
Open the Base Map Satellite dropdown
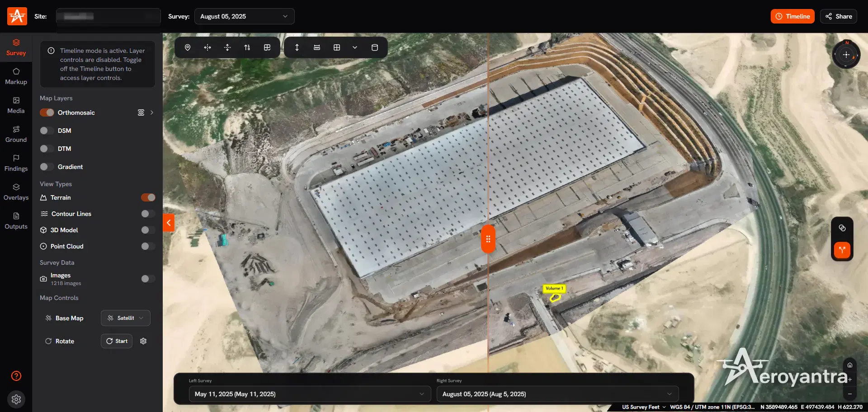[x=126, y=318]
